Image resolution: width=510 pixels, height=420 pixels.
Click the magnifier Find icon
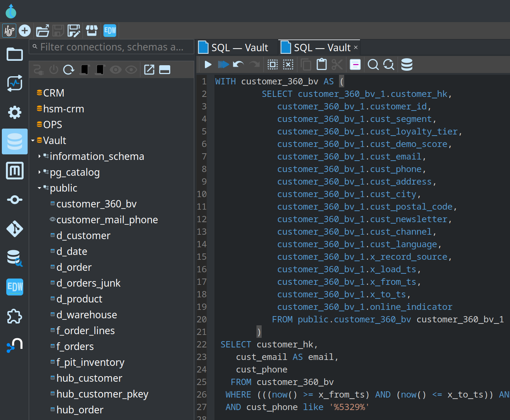(x=373, y=65)
